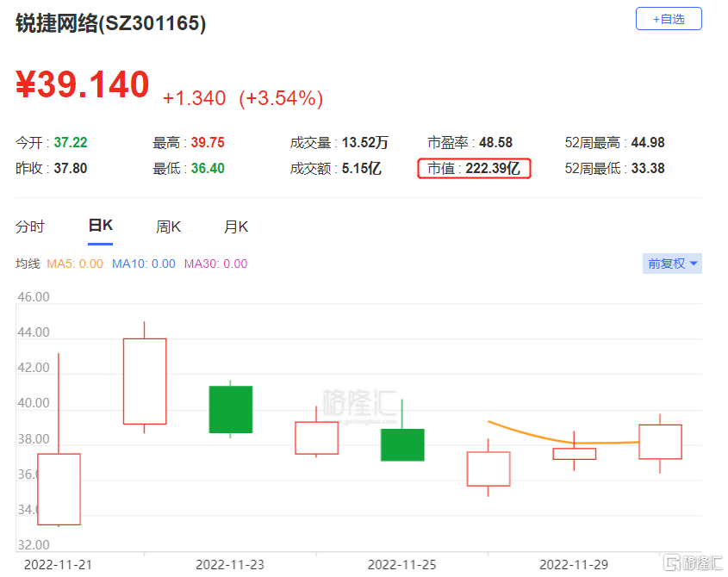The height and width of the screenshot is (577, 728).
Task: Click the stock title 锐捷网络(SZ301165)
Action: 111,23
